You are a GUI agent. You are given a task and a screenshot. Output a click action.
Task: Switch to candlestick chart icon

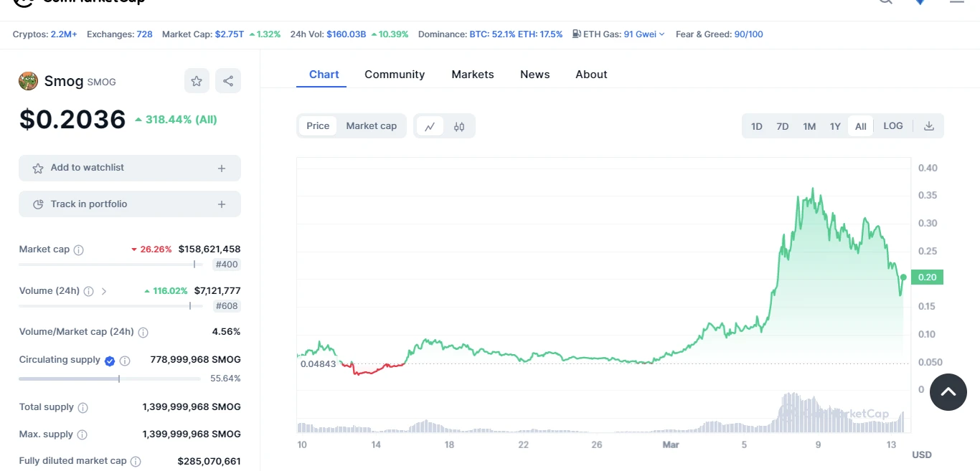(459, 126)
